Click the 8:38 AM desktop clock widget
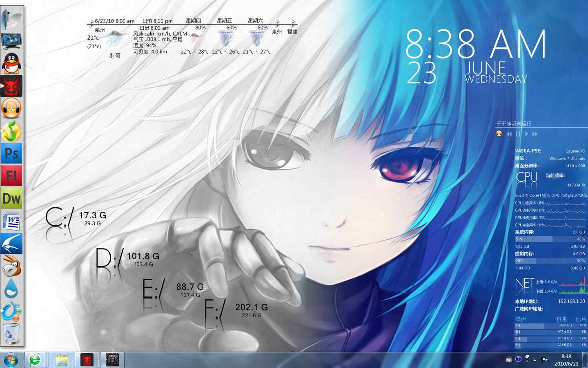 pyautogui.click(x=476, y=44)
